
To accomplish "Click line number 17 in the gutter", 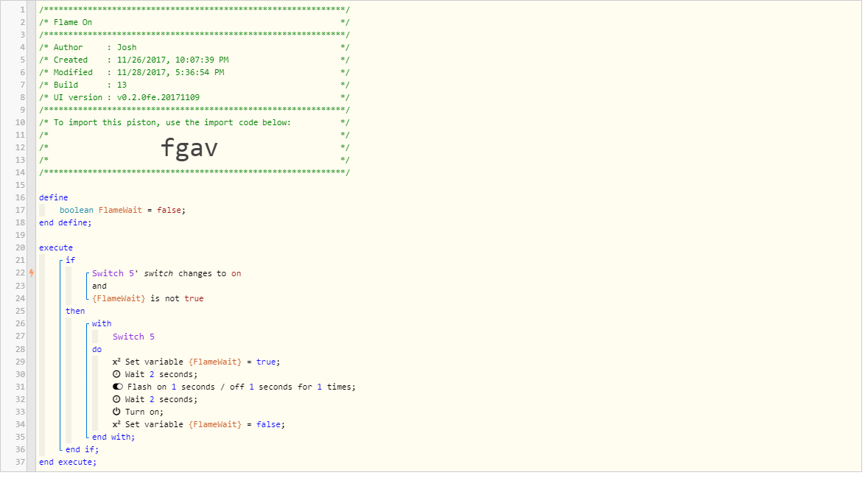I will pyautogui.click(x=20, y=210).
